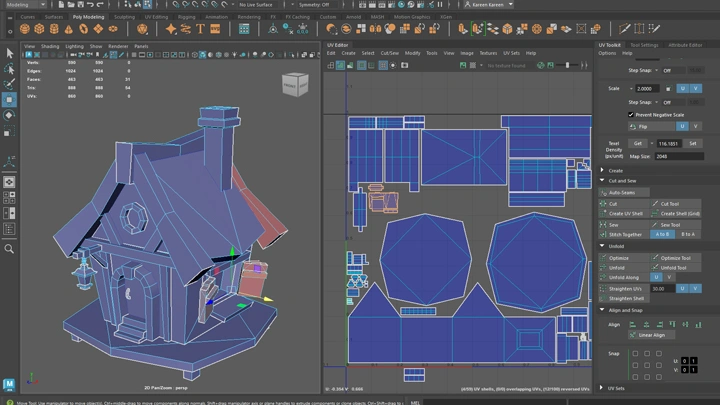Click the polygon cube shelf icon
Viewport: 720px width, 405px height.
point(40,29)
